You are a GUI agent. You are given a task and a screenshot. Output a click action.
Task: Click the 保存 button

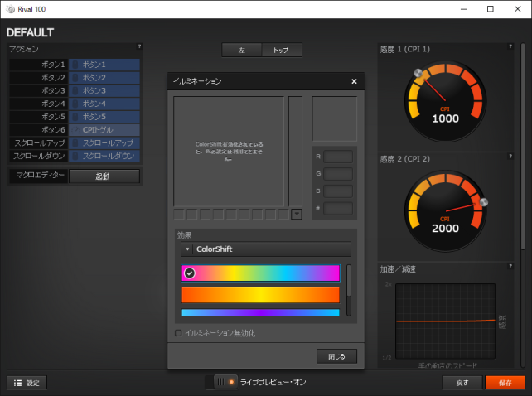[x=505, y=383]
